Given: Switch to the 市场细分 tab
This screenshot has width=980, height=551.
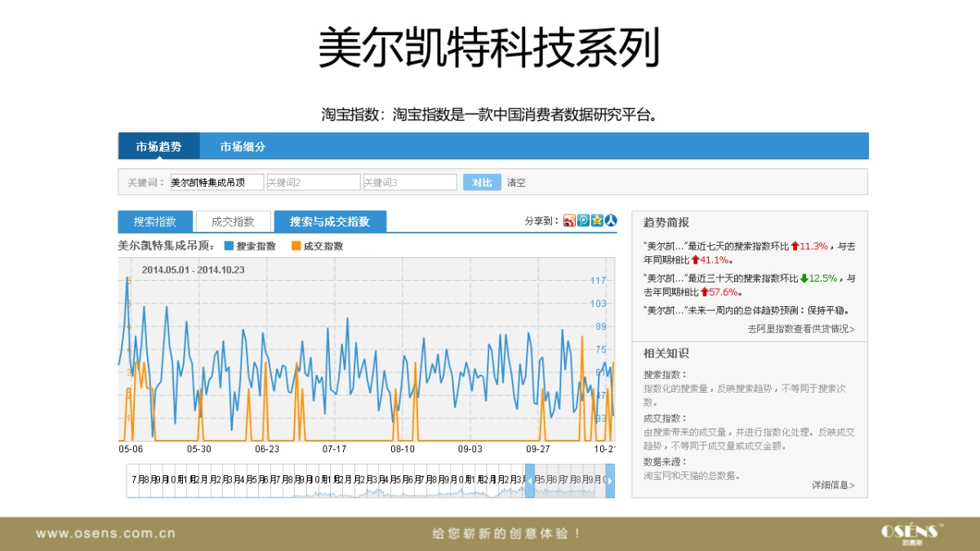Looking at the screenshot, I should 243,146.
